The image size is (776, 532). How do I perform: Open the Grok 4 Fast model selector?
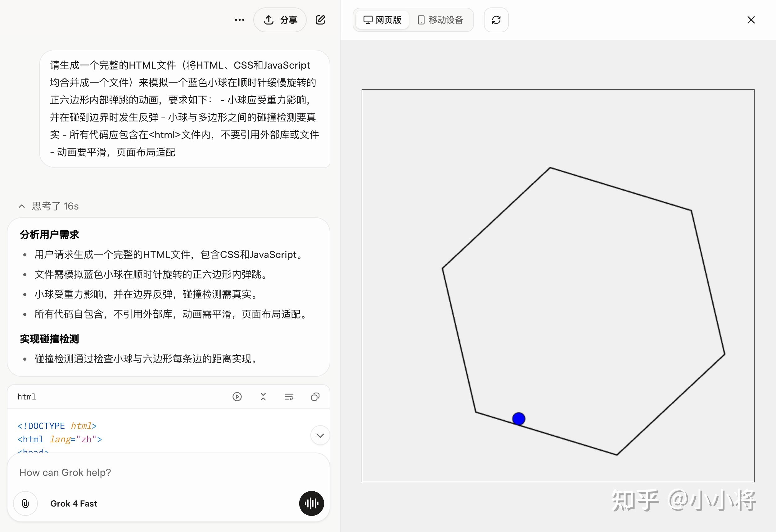point(74,503)
